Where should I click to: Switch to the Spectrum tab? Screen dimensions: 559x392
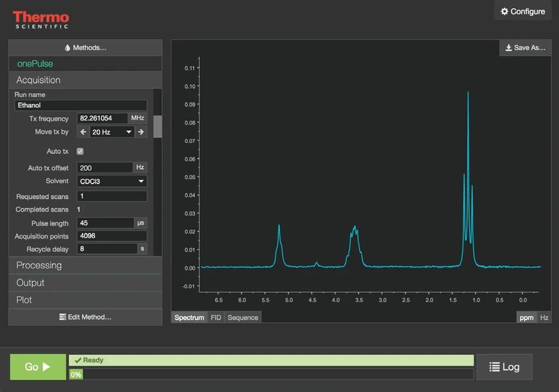tap(189, 317)
